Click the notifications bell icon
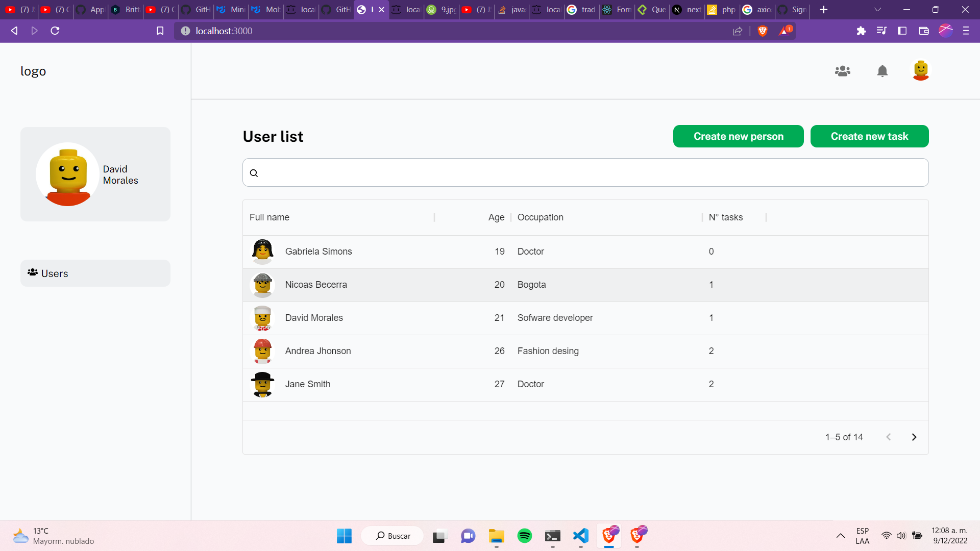Viewport: 980px width, 551px height. click(882, 71)
